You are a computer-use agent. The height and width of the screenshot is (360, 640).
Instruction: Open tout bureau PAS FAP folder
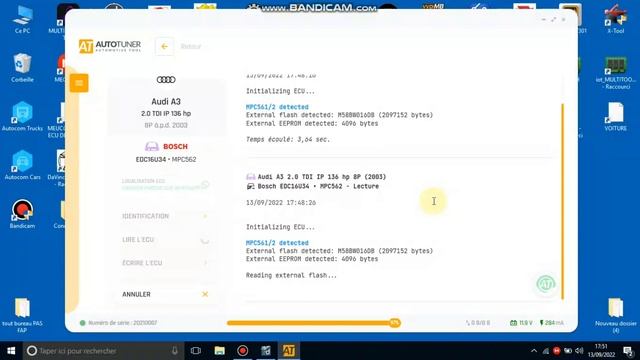22,316
